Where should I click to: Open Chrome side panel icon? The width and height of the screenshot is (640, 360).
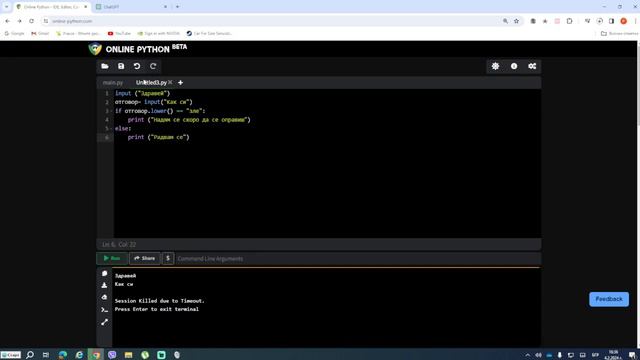tap(611, 21)
